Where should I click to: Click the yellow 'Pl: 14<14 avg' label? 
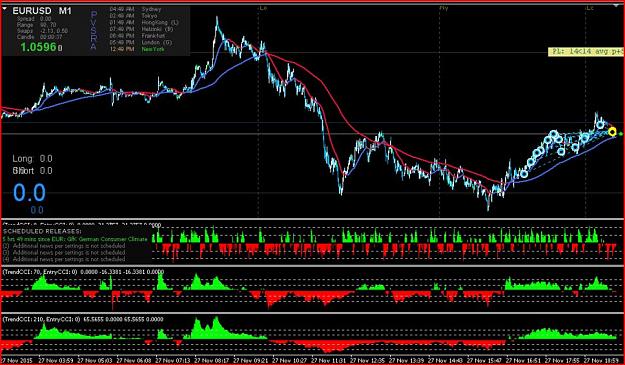tap(586, 51)
